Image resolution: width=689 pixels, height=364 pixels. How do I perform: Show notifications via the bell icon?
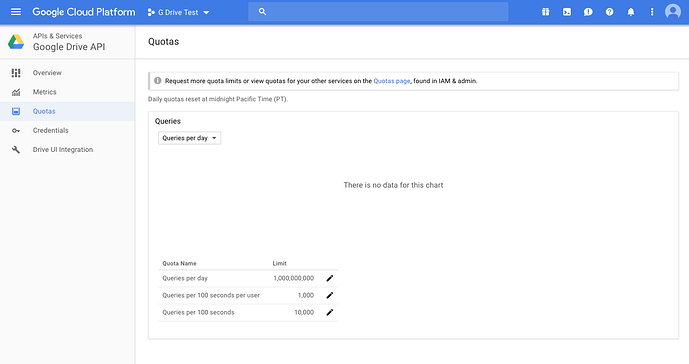[x=631, y=12]
